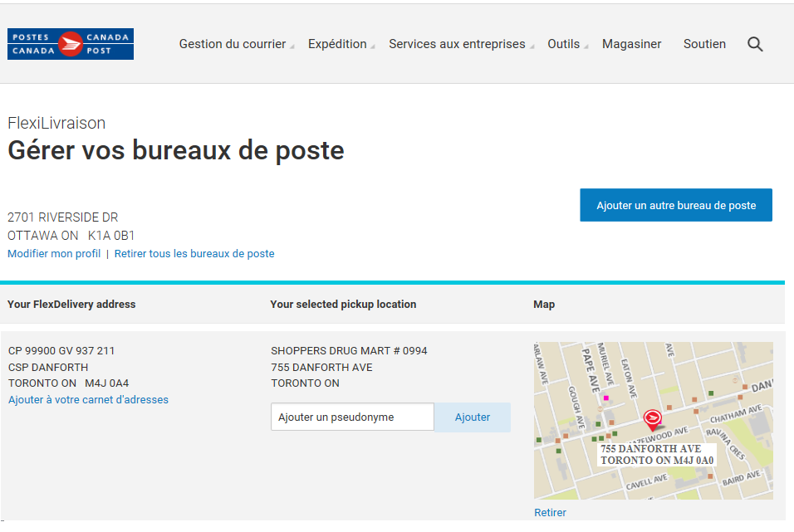
Task: Open the search magnifier icon
Action: point(755,44)
